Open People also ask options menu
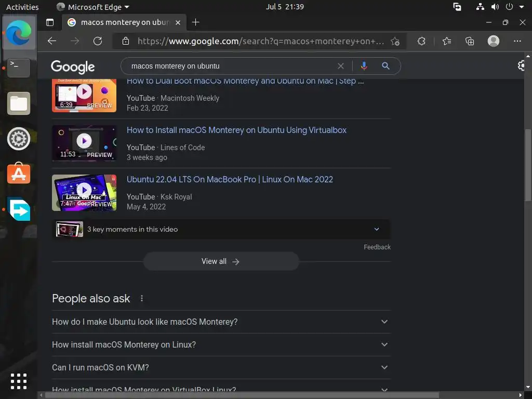The height and width of the screenshot is (399, 532). pyautogui.click(x=142, y=299)
